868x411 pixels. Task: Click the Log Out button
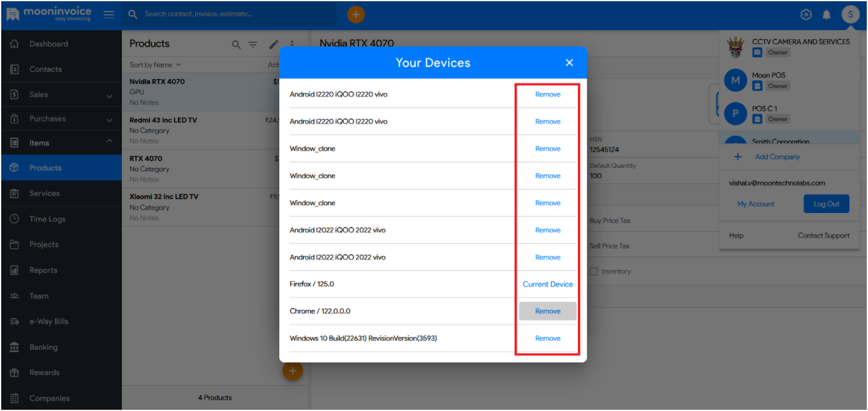click(826, 204)
